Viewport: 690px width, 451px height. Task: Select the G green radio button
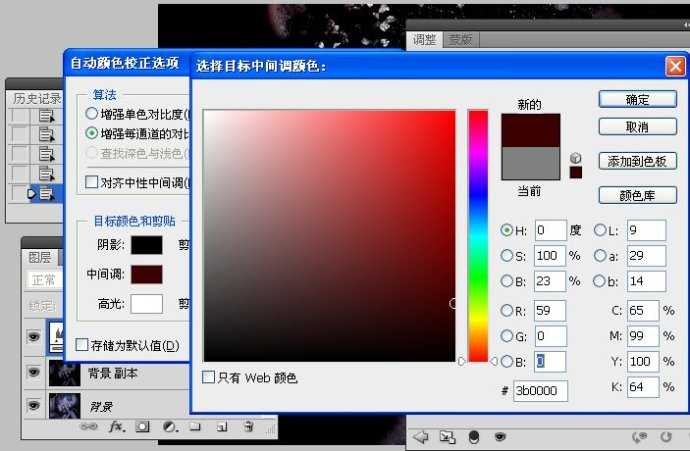tap(506, 336)
